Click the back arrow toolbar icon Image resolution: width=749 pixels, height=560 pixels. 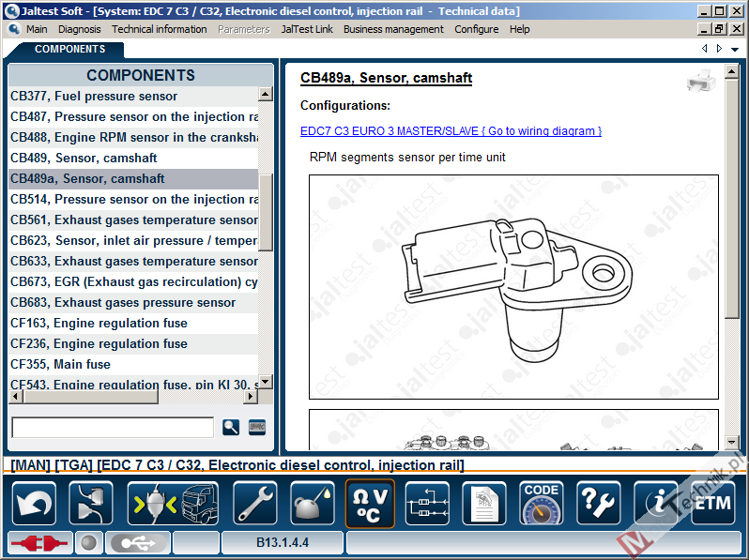(x=34, y=504)
